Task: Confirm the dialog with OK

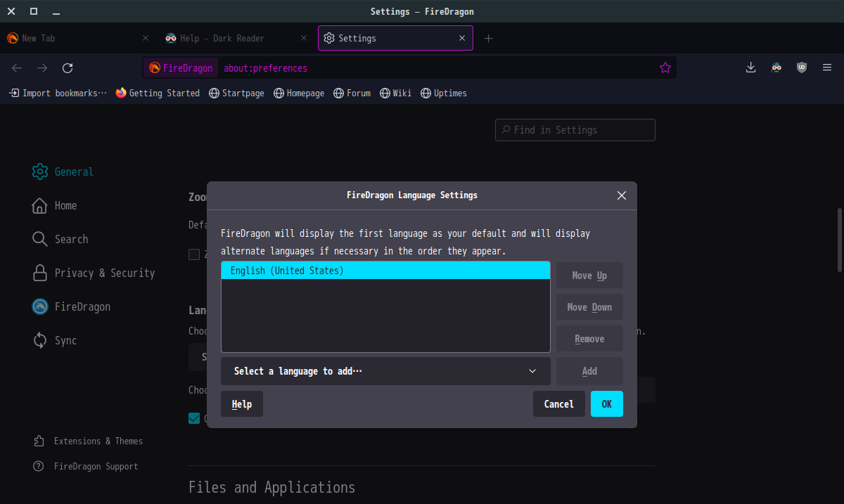Action: click(607, 404)
